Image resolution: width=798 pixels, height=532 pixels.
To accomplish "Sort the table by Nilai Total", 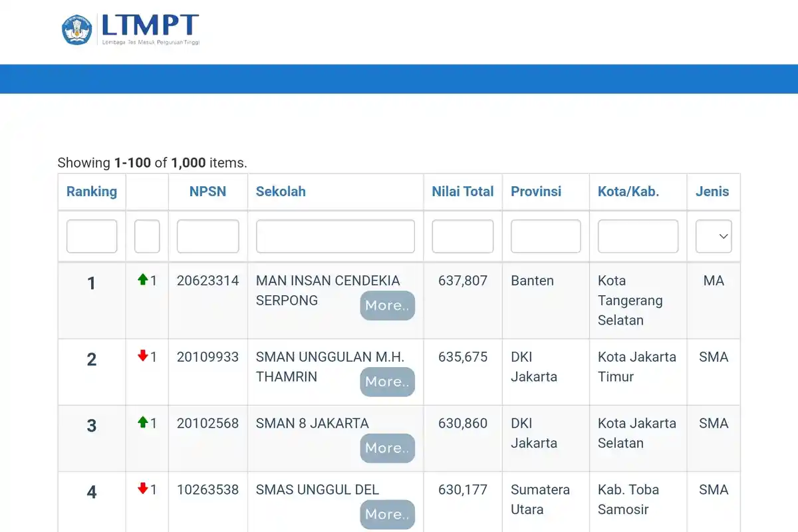I will pyautogui.click(x=462, y=192).
